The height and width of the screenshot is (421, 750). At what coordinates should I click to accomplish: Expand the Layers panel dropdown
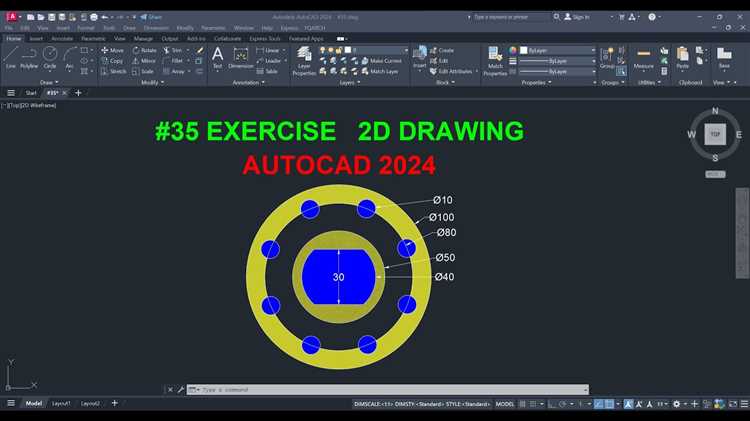point(350,82)
